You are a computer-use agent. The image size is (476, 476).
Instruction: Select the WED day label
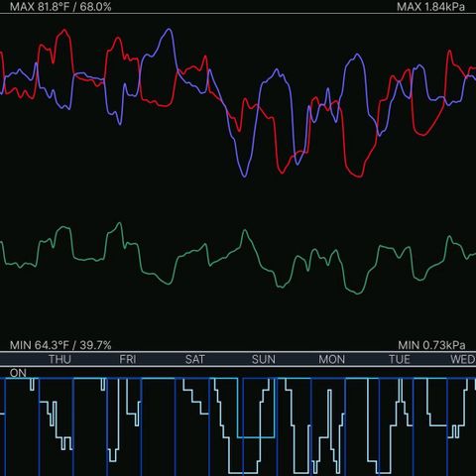(x=463, y=359)
